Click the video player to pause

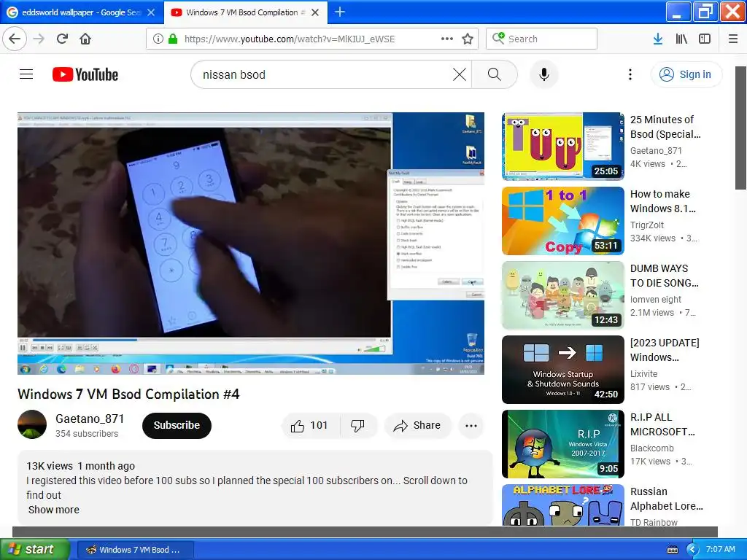coord(251,244)
